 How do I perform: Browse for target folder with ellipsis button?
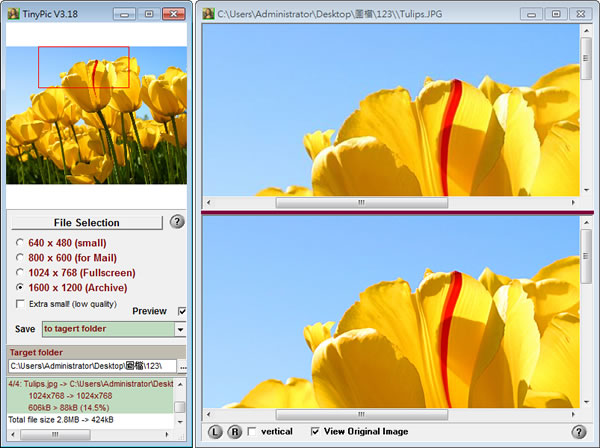tap(182, 367)
